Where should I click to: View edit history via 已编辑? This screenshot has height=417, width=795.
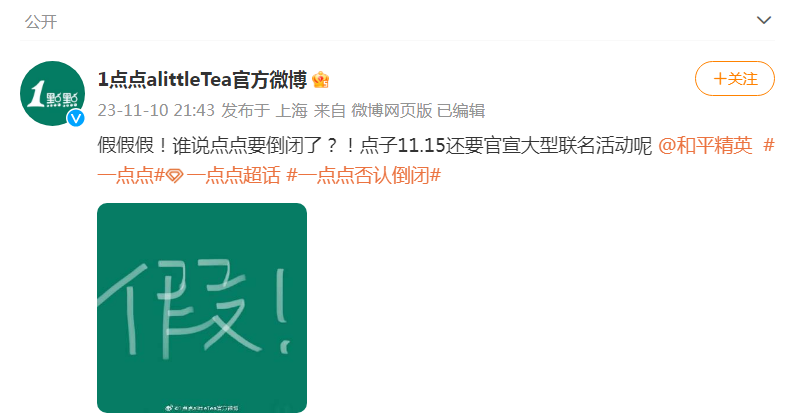tap(461, 110)
